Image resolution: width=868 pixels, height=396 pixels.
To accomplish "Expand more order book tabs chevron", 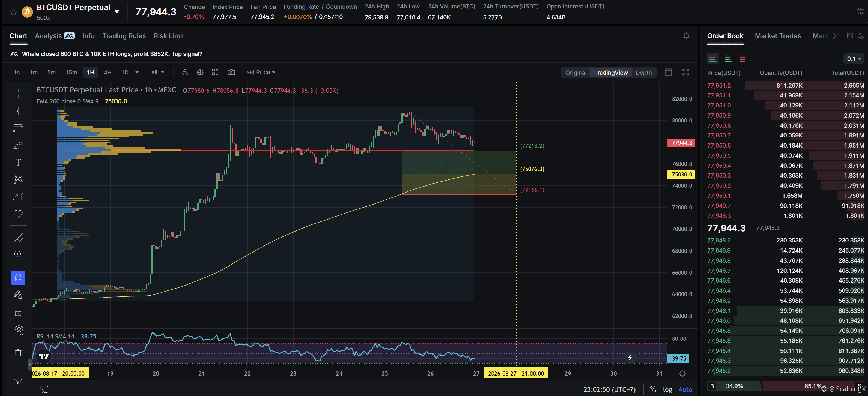I will tap(835, 36).
